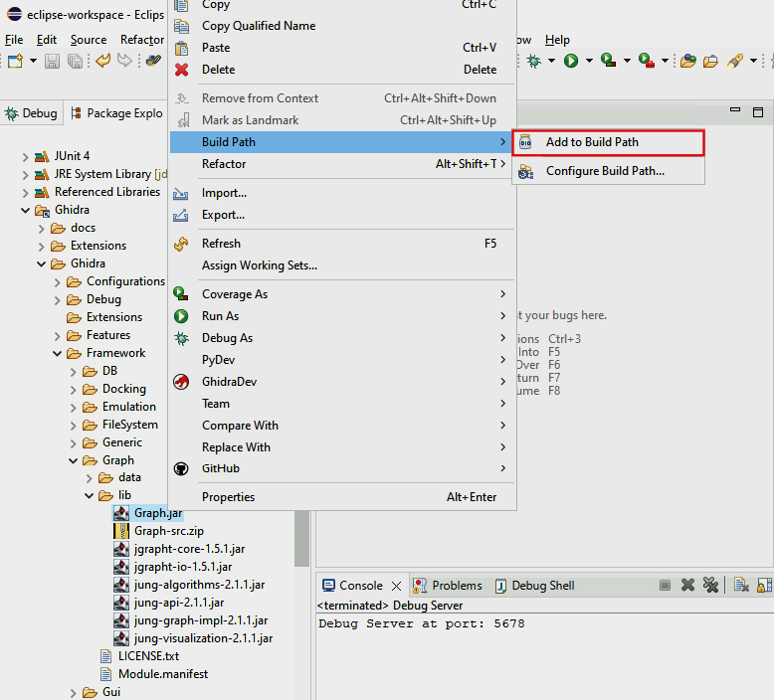Click the Save toolbar icon

pos(52,61)
